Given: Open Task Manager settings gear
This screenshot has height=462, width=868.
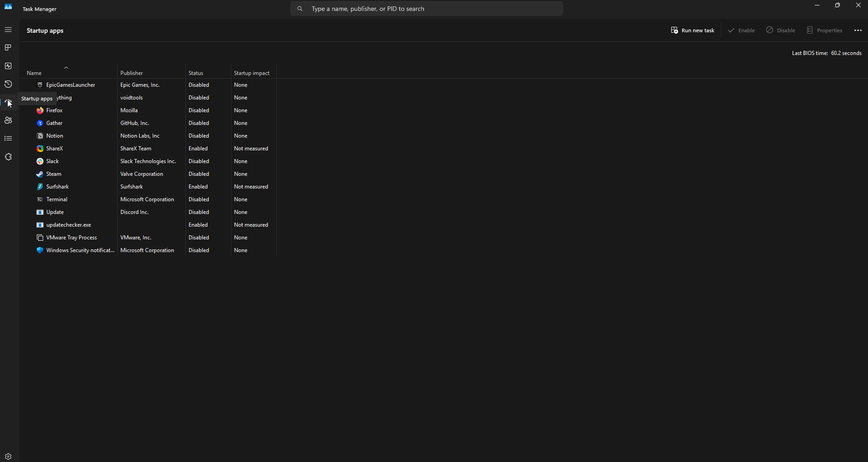Looking at the screenshot, I should click(x=8, y=457).
